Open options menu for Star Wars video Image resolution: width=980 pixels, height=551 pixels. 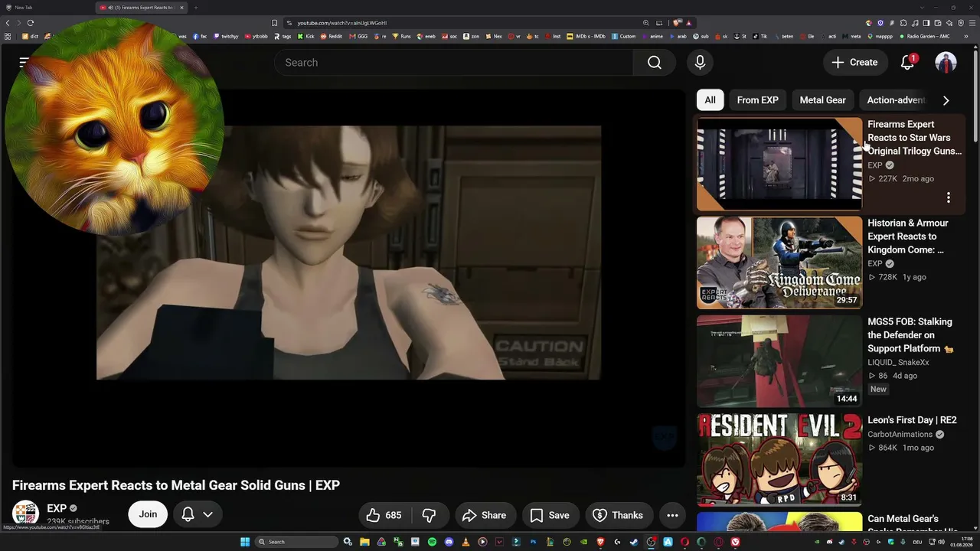tap(948, 197)
